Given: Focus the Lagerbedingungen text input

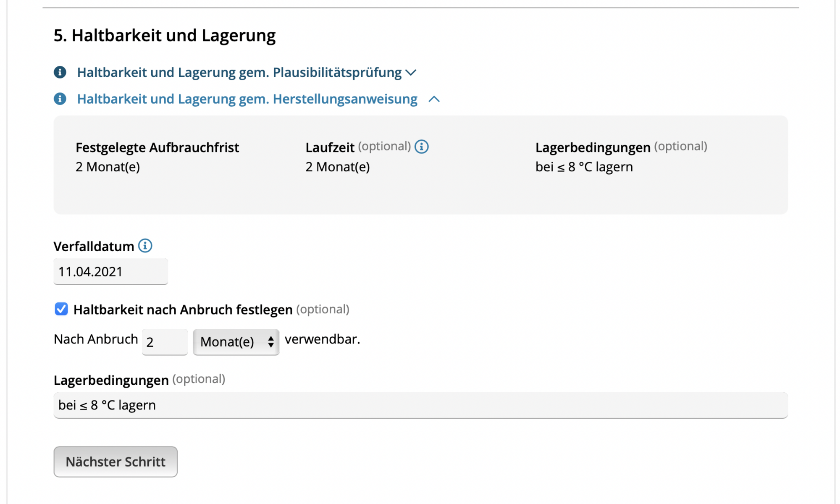Looking at the screenshot, I should pos(421,405).
